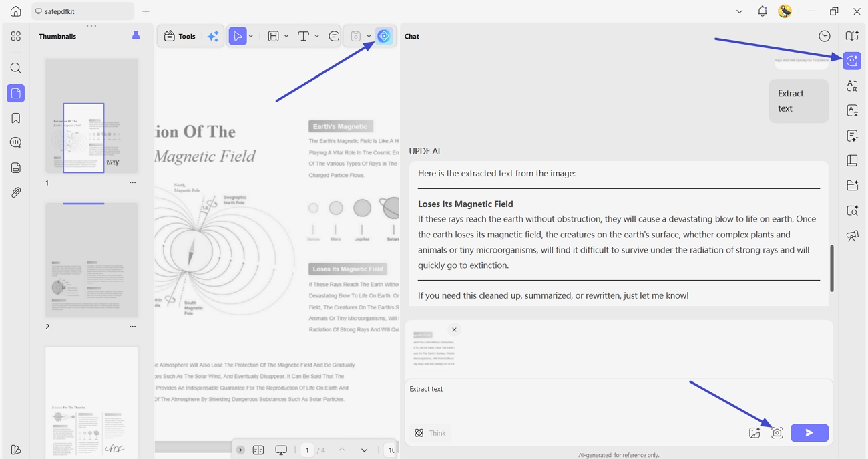Viewport: 868px width, 459px height.
Task: Select page 2 thumbnail
Action: 91,260
